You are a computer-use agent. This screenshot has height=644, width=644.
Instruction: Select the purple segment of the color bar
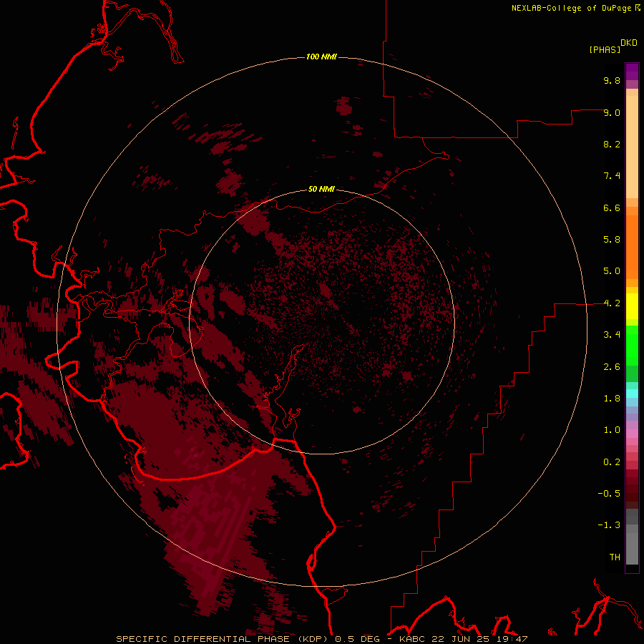[632, 72]
